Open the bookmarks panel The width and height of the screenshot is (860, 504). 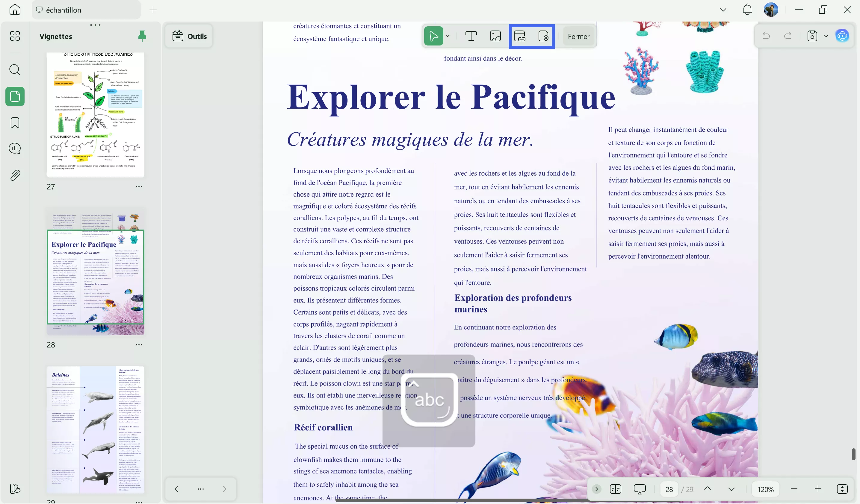point(15,123)
